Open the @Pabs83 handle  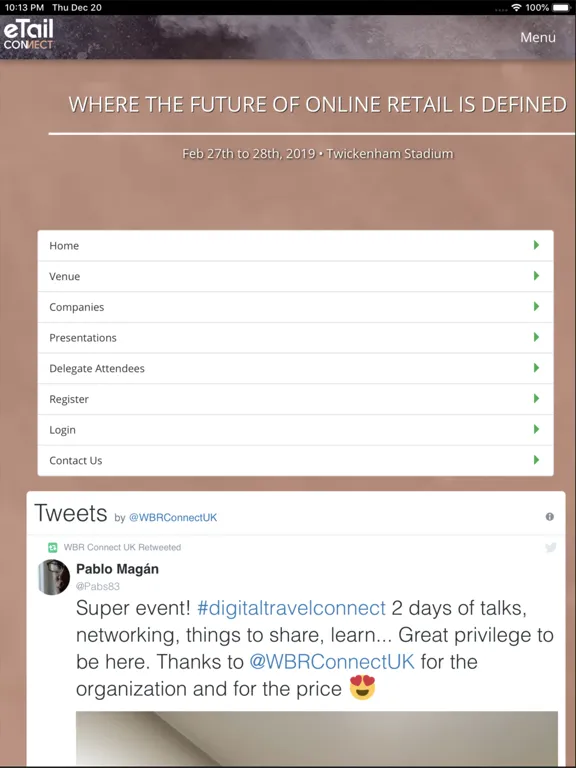click(98, 586)
